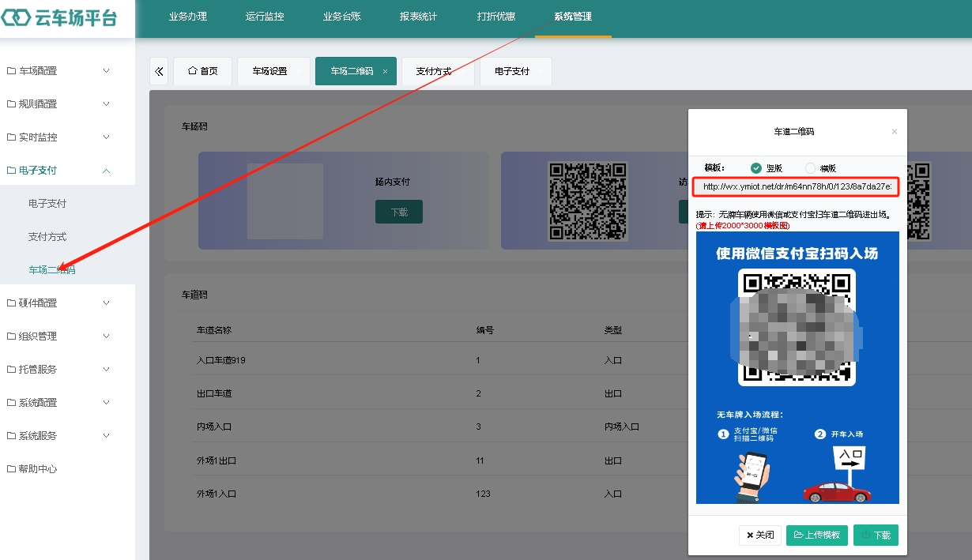Click folder icon beside 组织管理
The image size is (972, 560).
click(x=11, y=336)
